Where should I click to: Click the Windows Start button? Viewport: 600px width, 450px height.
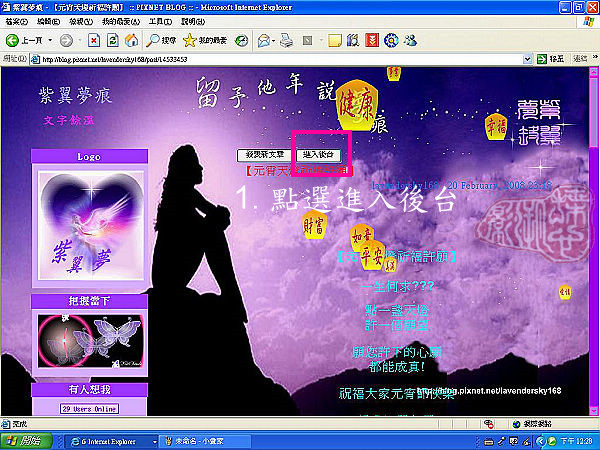(x=25, y=441)
